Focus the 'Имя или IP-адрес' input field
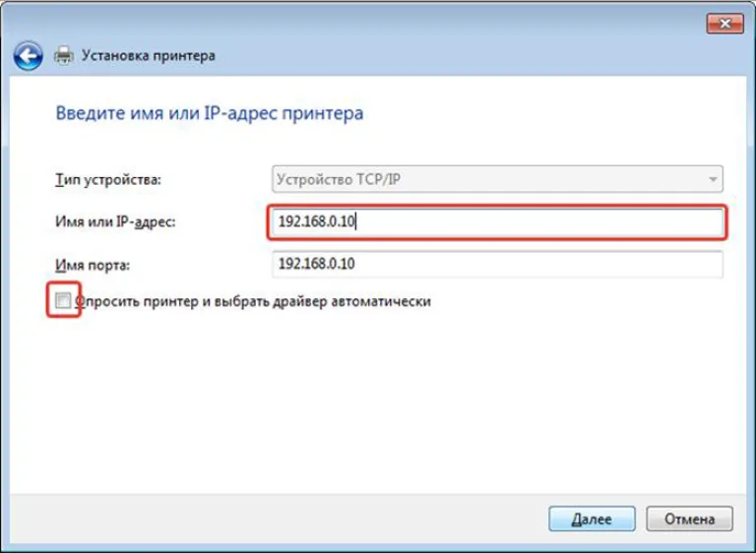Image resolution: width=756 pixels, height=553 pixels. [x=497, y=221]
